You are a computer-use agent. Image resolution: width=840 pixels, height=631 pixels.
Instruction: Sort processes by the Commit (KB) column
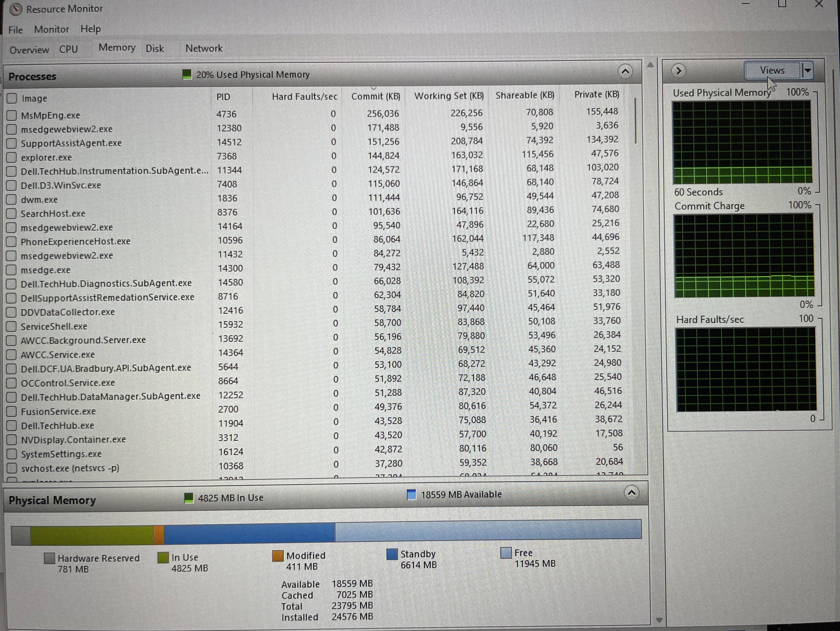click(376, 96)
